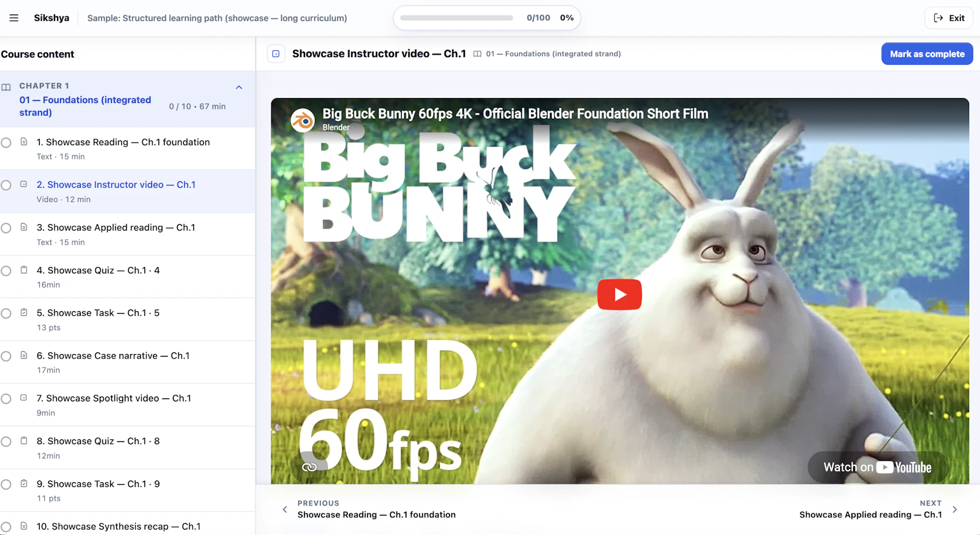Open lesson 5. Showcase Task — Ch.1 · 5
This screenshot has width=980, height=535.
point(127,319)
